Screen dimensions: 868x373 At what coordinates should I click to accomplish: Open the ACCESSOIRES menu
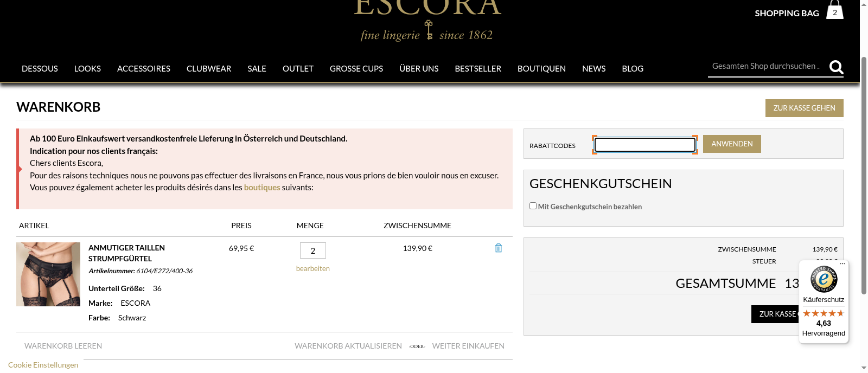(144, 69)
